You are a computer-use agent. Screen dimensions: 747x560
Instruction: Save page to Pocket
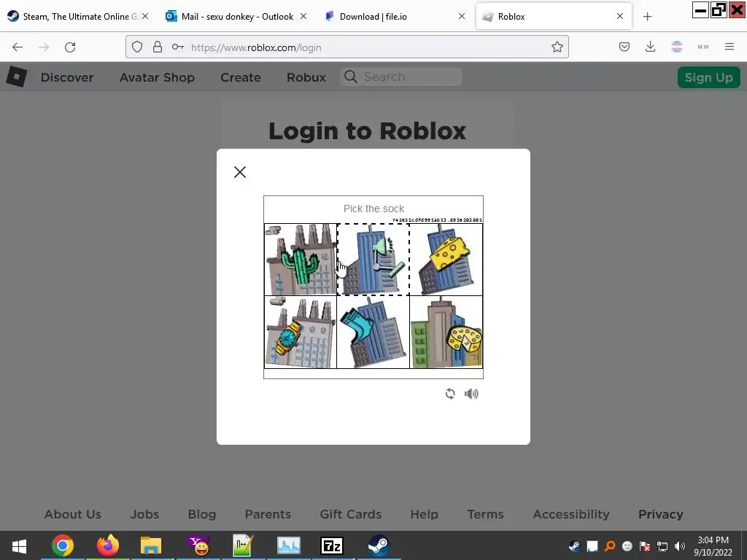click(x=624, y=47)
